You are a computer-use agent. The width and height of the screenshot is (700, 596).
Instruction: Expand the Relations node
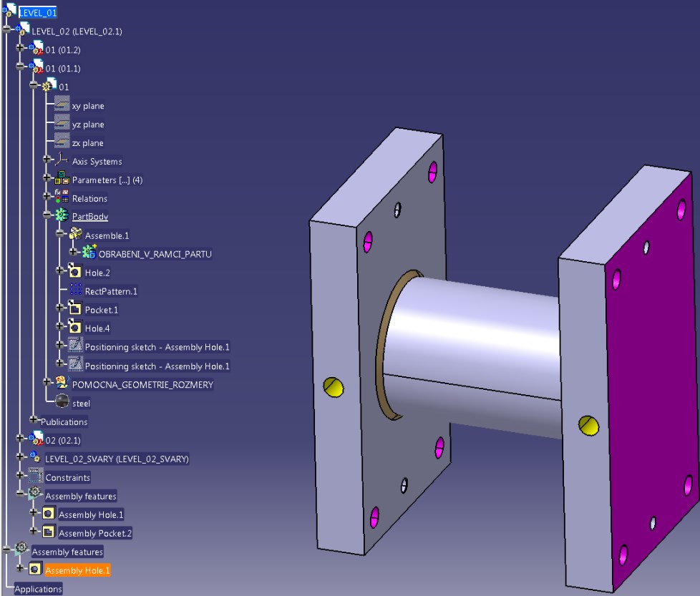pyautogui.click(x=47, y=196)
